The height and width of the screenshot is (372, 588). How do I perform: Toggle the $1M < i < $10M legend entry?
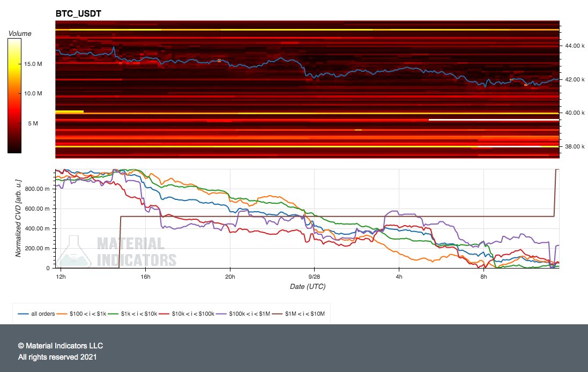pos(299,314)
